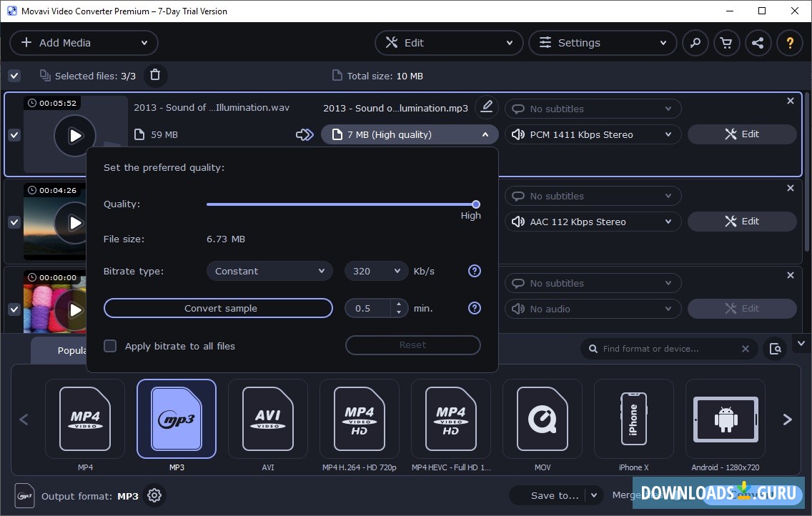Open AAC 112 Kbps Stereo audio dropdown

click(593, 222)
